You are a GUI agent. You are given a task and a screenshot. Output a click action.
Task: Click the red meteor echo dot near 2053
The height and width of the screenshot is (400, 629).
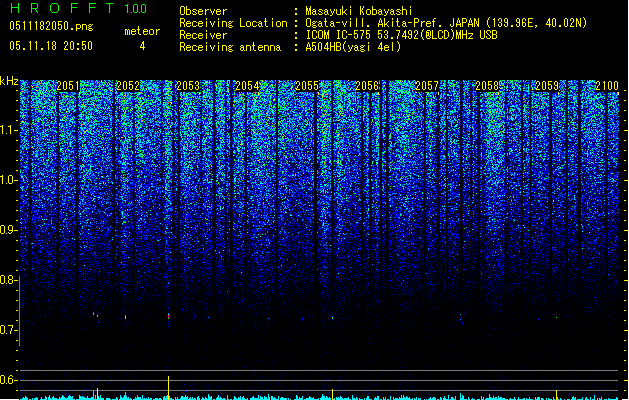(x=168, y=317)
